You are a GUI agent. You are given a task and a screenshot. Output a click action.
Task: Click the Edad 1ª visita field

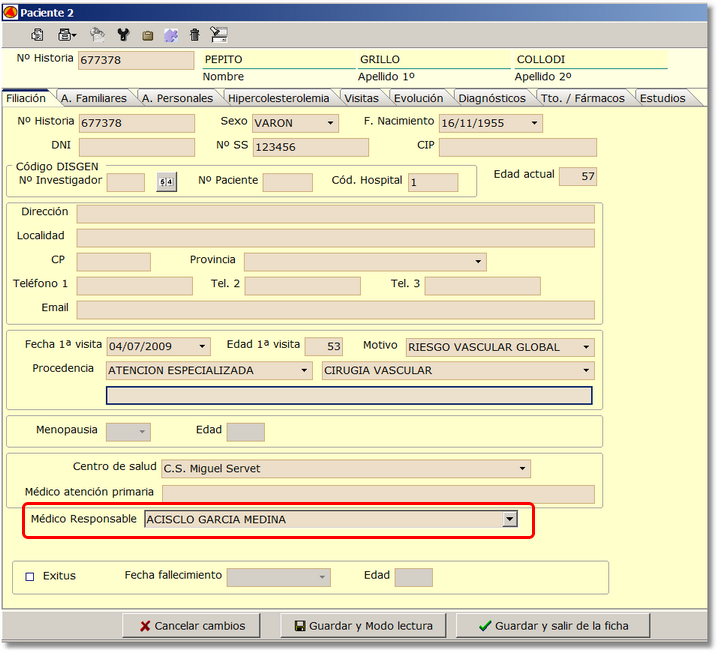pos(324,347)
